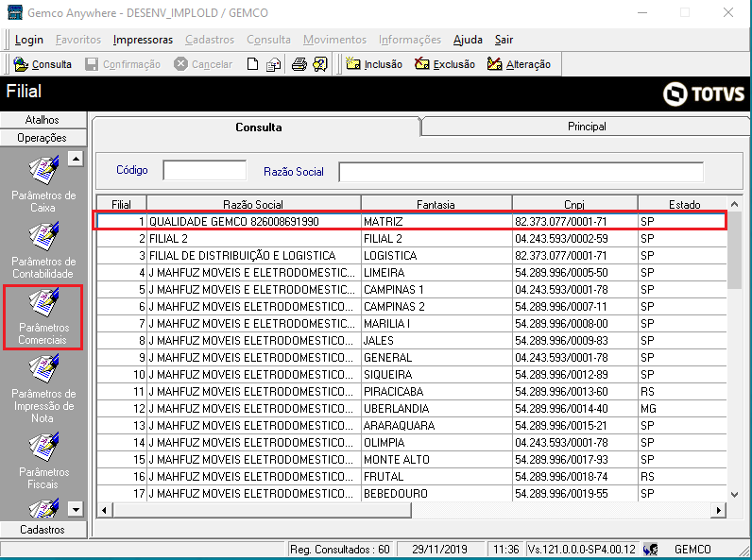The height and width of the screenshot is (560, 752).
Task: Click the Consulta toolbar button
Action: tap(43, 64)
